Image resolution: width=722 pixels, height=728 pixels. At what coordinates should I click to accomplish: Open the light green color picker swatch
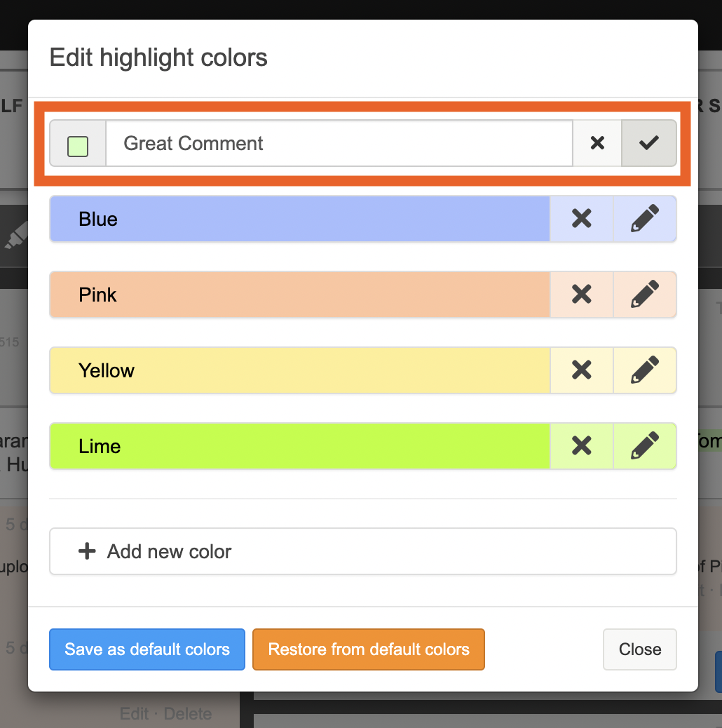point(78,147)
